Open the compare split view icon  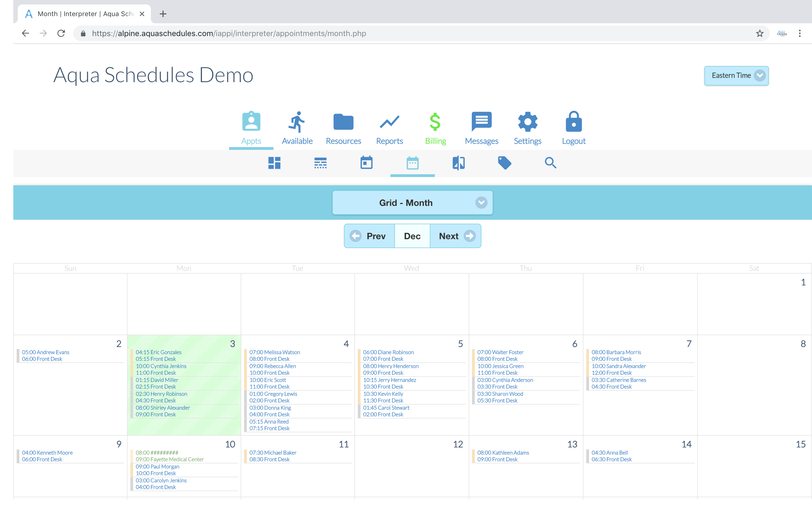click(459, 163)
